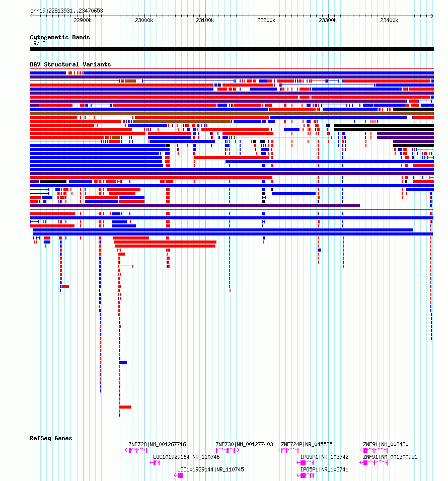Click the ZNF730 gene glyph
This screenshot has width=448, height=481.
tap(228, 450)
